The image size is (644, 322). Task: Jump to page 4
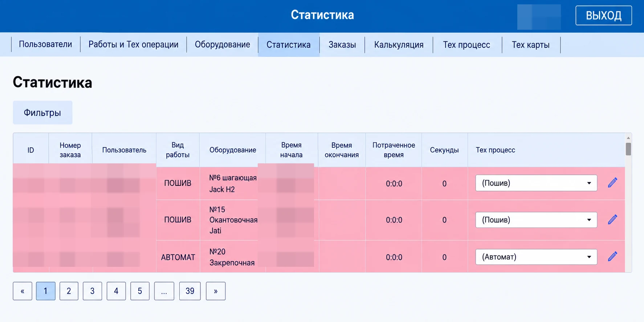[x=116, y=291]
